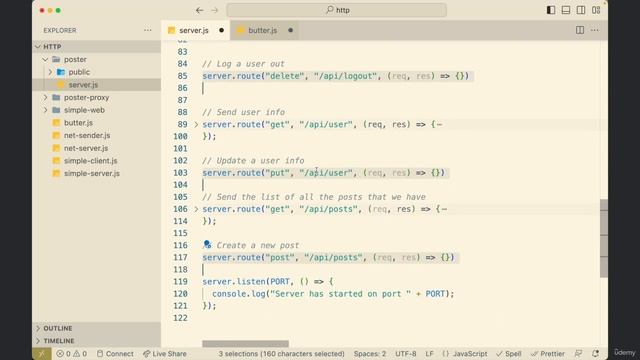Toggle the bottom panel layout icon
Image resolution: width=640 pixels, height=360 pixels.
(566, 10)
